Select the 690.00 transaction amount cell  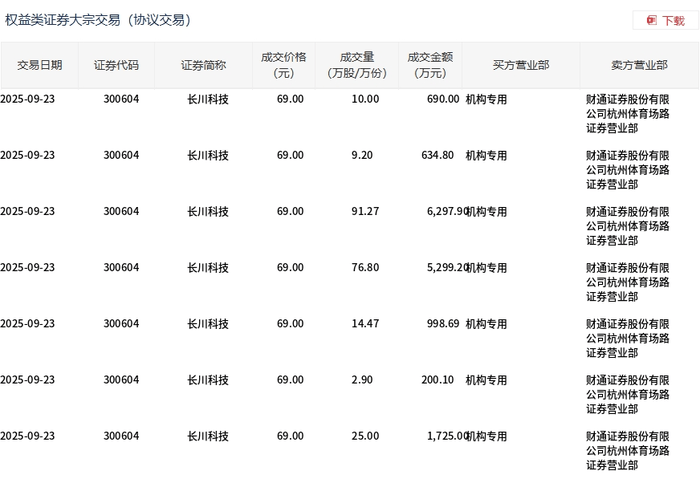[441, 100]
